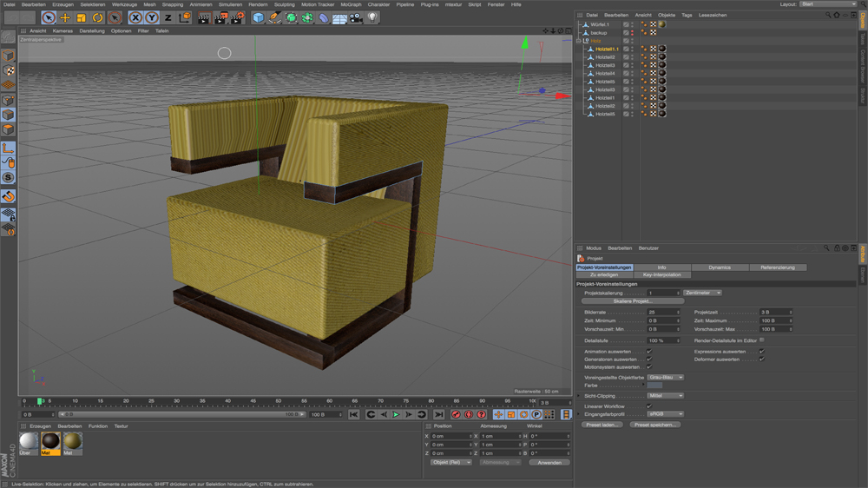This screenshot has height=488, width=868.
Task: Click the Preset speichern button
Action: [x=655, y=425]
